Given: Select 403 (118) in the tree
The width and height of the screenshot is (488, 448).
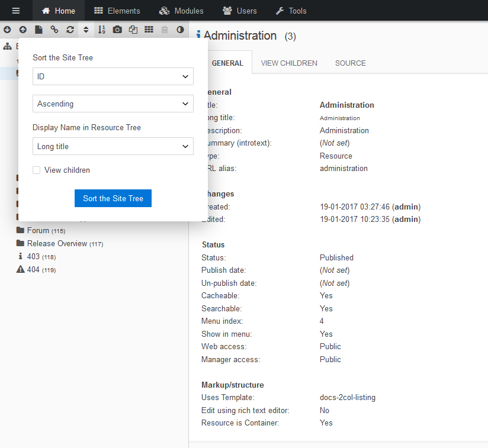Looking at the screenshot, I should 41,256.
